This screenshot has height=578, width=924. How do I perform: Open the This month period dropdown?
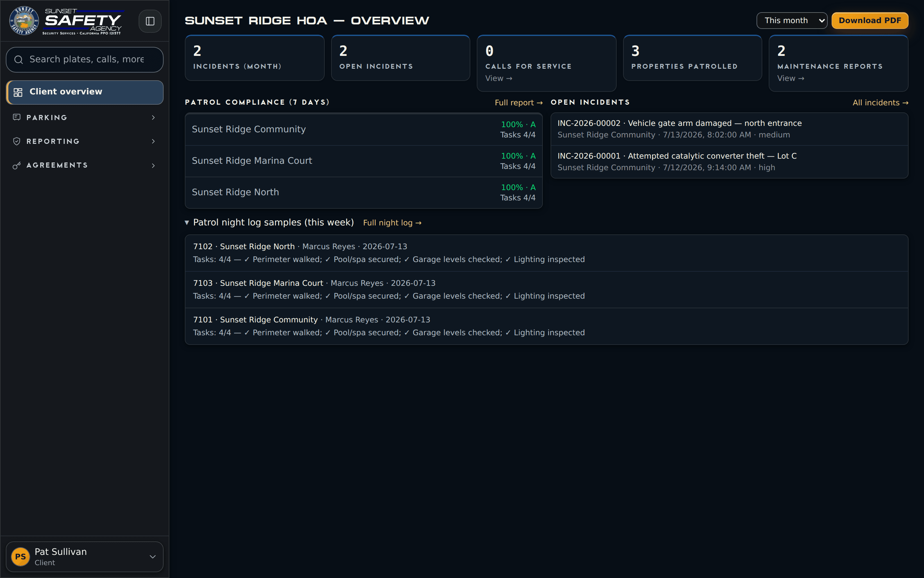pyautogui.click(x=792, y=21)
